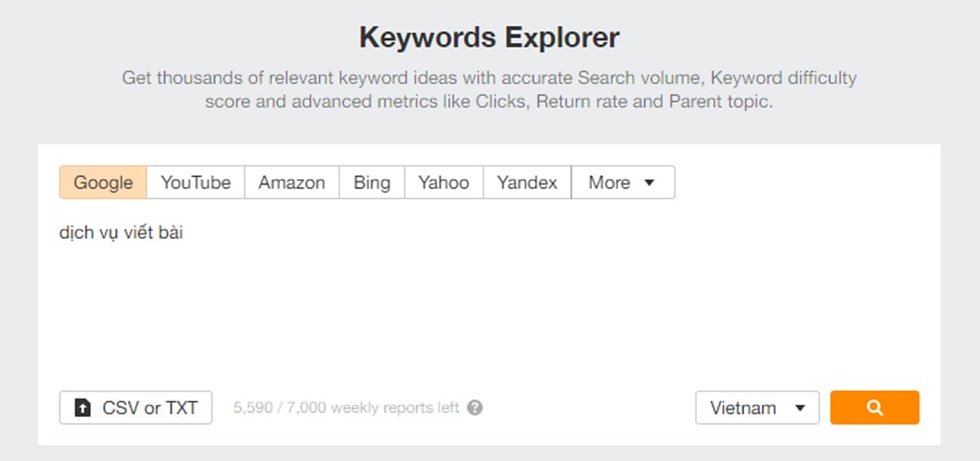The width and height of the screenshot is (980, 461).
Task: Open the More search engines dropdown
Action: [622, 183]
